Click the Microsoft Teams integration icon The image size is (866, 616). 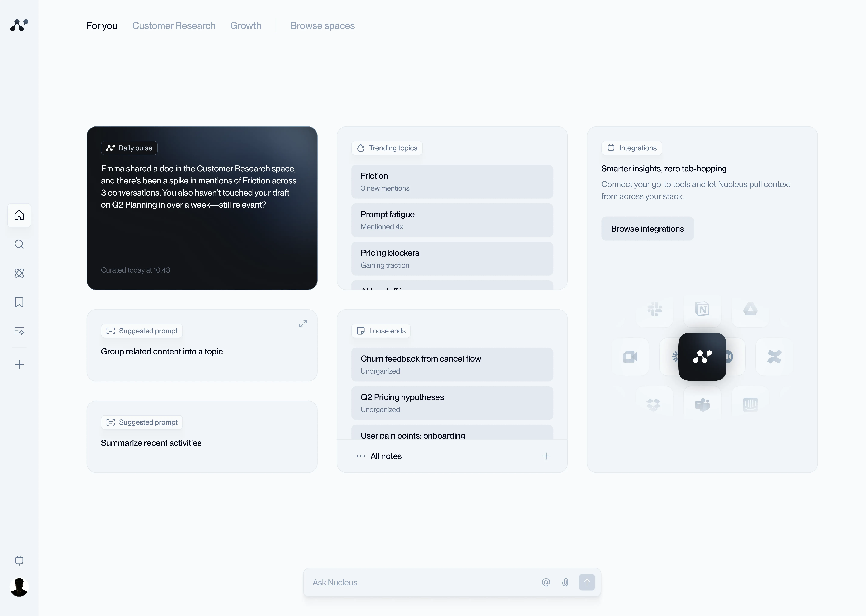click(703, 404)
